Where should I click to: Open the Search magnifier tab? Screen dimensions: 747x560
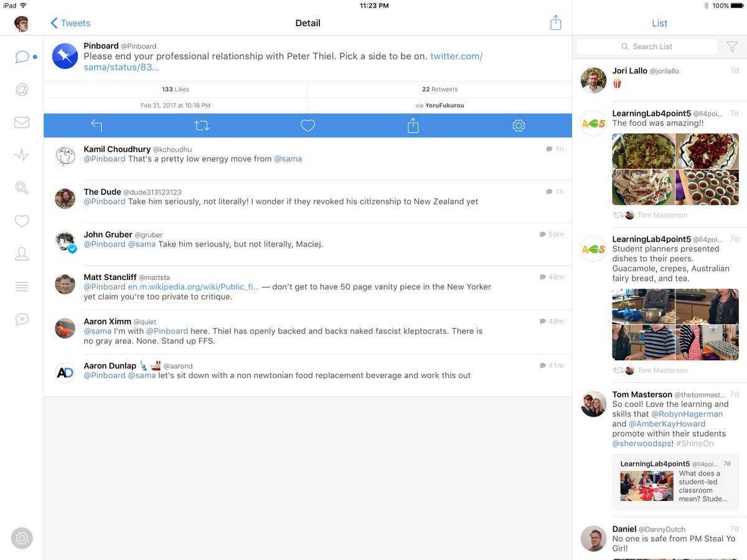point(22,188)
